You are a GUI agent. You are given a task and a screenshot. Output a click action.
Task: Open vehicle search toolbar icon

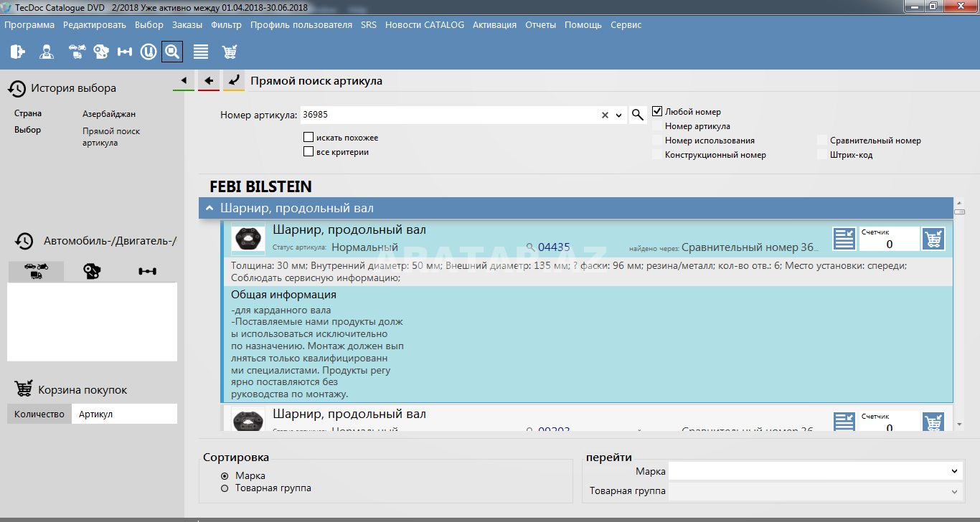coord(77,52)
